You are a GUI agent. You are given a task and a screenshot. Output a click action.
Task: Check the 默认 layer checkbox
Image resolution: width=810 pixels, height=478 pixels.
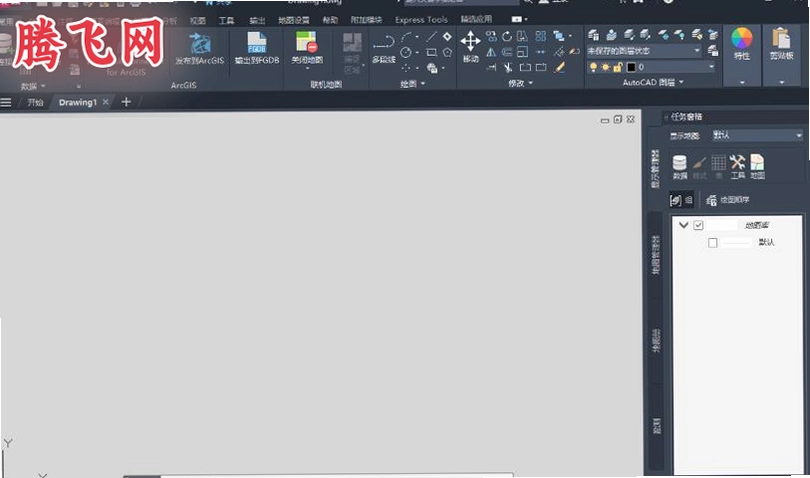click(x=713, y=242)
